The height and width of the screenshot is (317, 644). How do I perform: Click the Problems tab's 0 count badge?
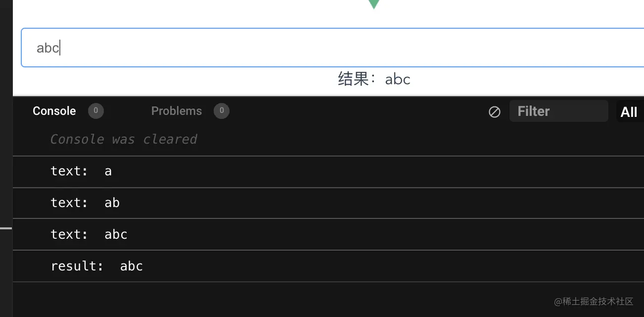click(222, 111)
